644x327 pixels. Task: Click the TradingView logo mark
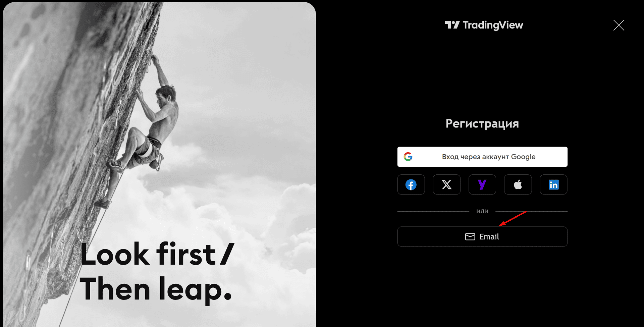tap(452, 25)
